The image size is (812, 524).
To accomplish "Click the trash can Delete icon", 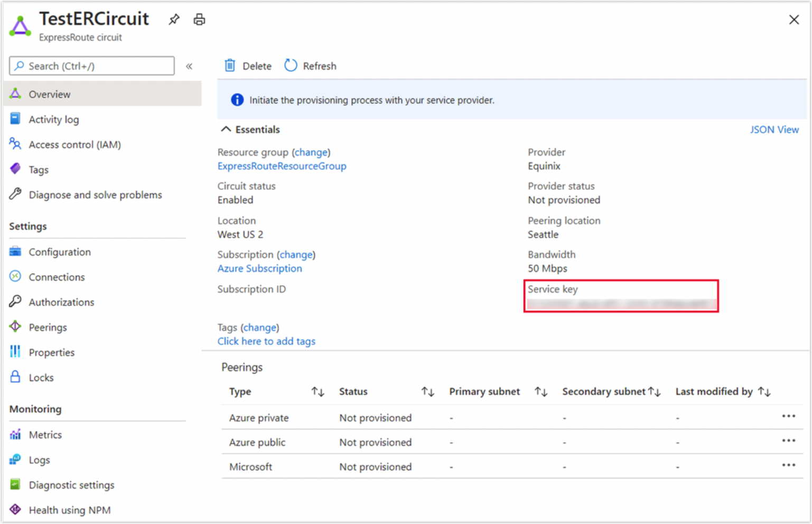I will (230, 65).
